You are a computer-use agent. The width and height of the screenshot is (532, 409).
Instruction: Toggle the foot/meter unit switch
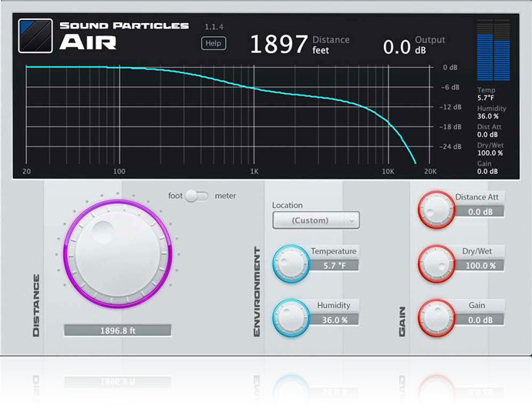tap(199, 196)
